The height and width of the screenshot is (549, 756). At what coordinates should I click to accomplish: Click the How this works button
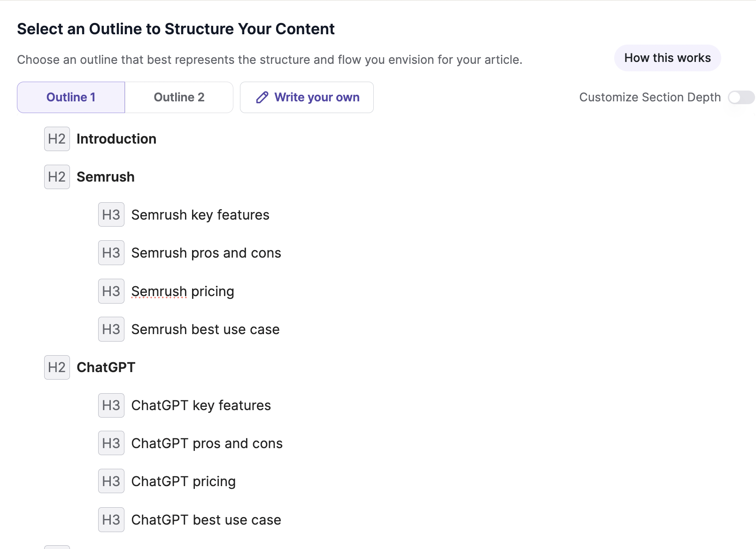click(667, 58)
